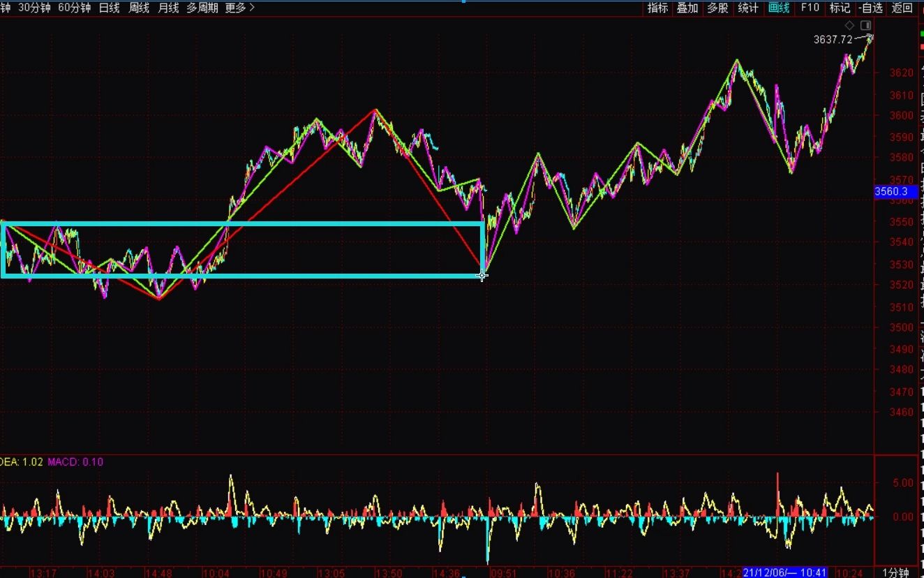Expand the 更多 periods menu
The height and width of the screenshot is (578, 924).
pyautogui.click(x=239, y=8)
